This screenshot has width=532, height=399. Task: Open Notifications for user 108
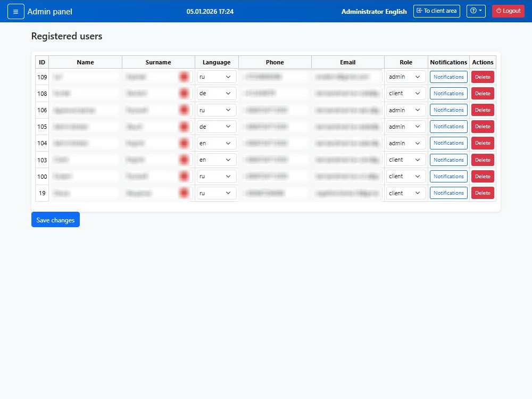point(448,93)
